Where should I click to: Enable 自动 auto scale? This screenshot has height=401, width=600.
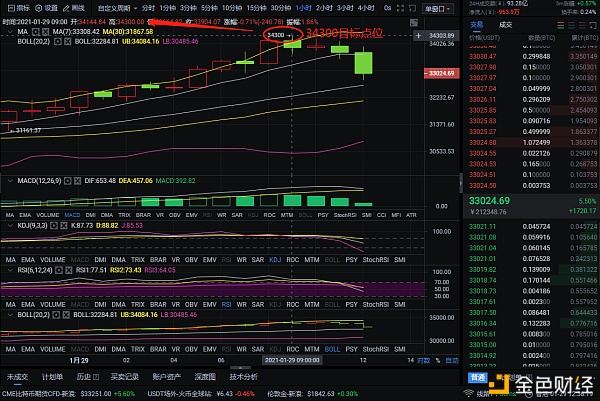tap(452, 360)
